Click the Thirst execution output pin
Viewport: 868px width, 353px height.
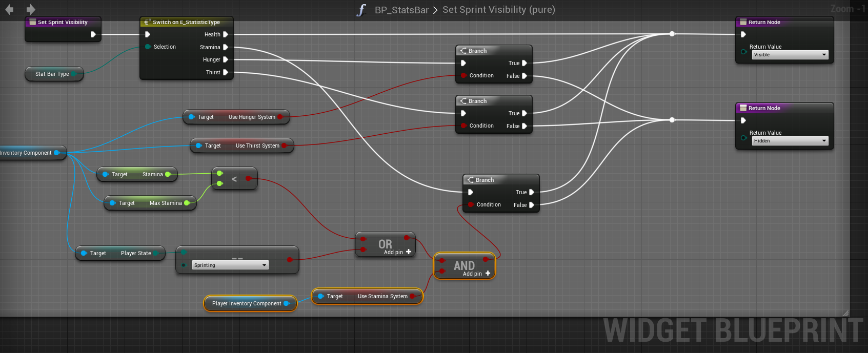pos(225,72)
